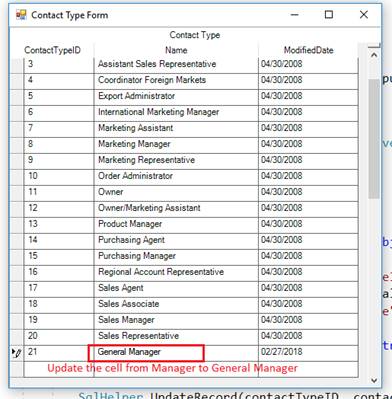This screenshot has height=399, width=392.
Task: Select the Sales Associate cell
Action: pos(176,305)
